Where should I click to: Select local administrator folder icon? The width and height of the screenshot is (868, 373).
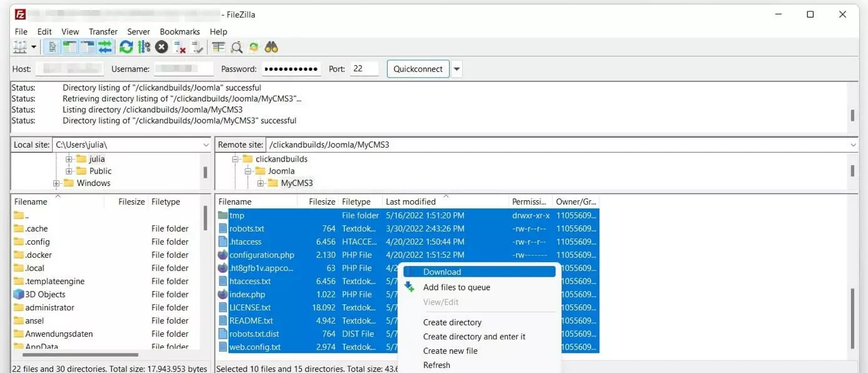pyautogui.click(x=19, y=307)
